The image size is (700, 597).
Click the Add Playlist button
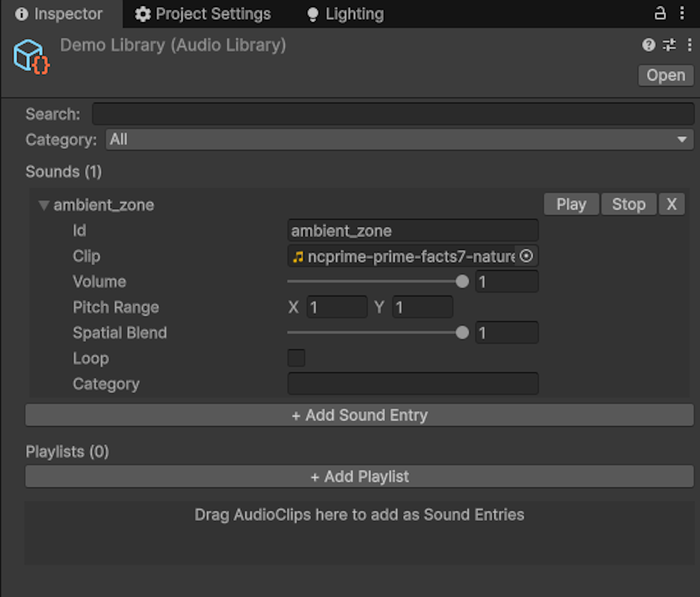[359, 477]
